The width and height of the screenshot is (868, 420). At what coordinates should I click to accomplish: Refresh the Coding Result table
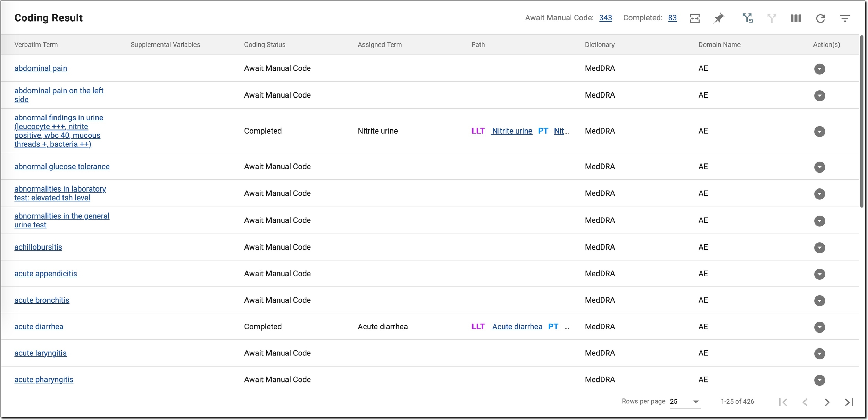pos(820,18)
